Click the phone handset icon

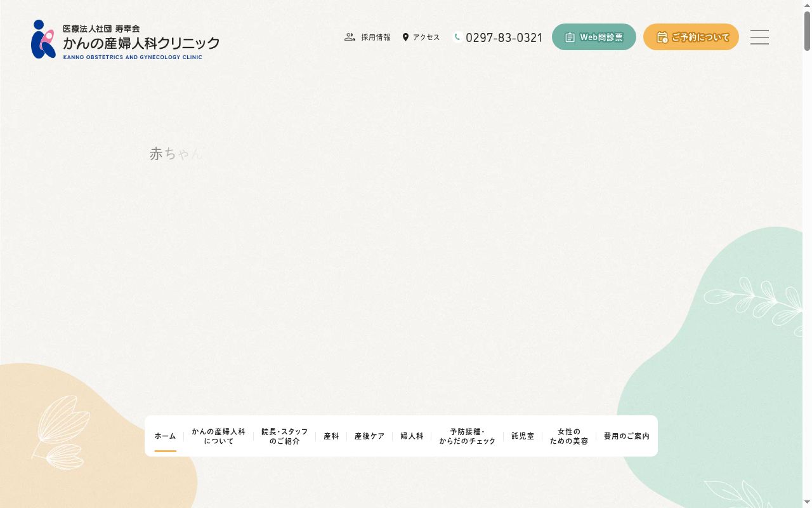click(x=457, y=37)
